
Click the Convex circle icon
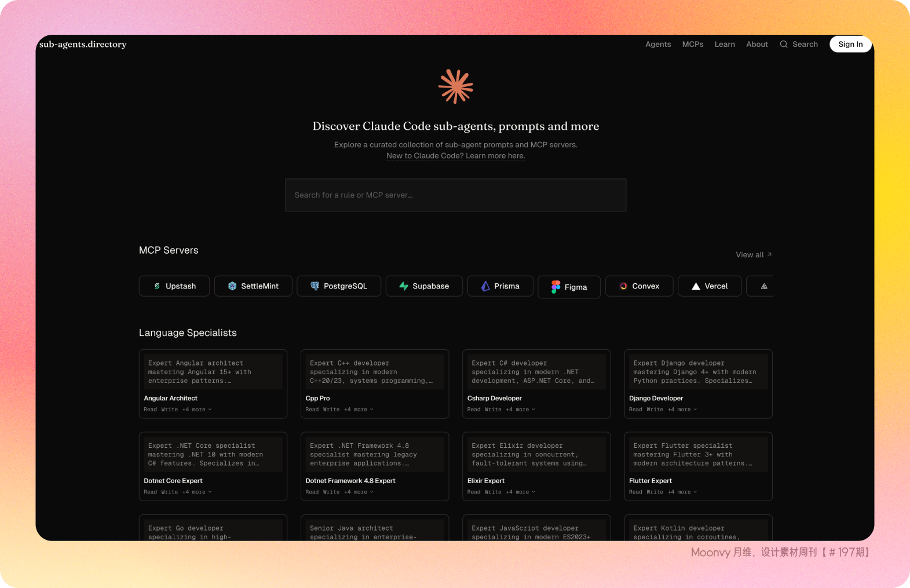623,286
